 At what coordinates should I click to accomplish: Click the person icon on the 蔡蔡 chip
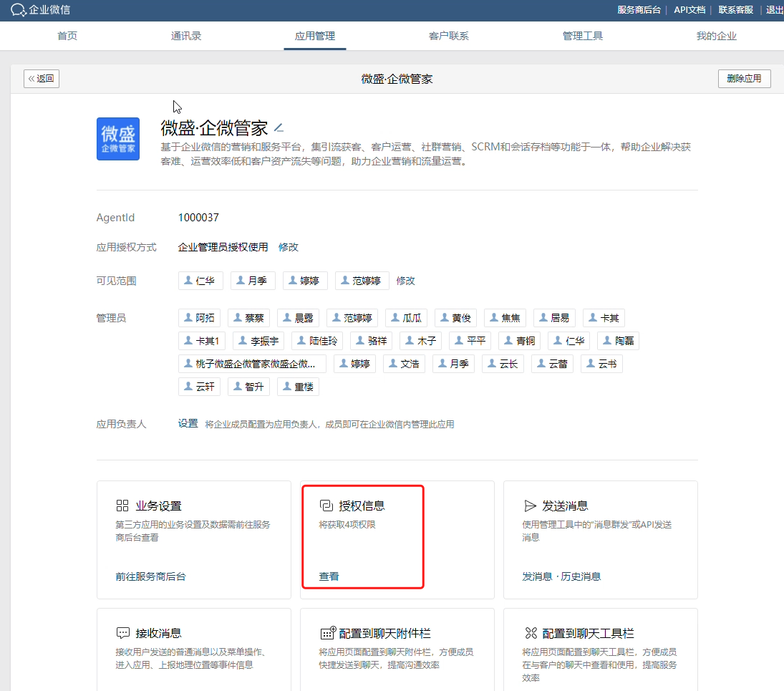coord(238,317)
